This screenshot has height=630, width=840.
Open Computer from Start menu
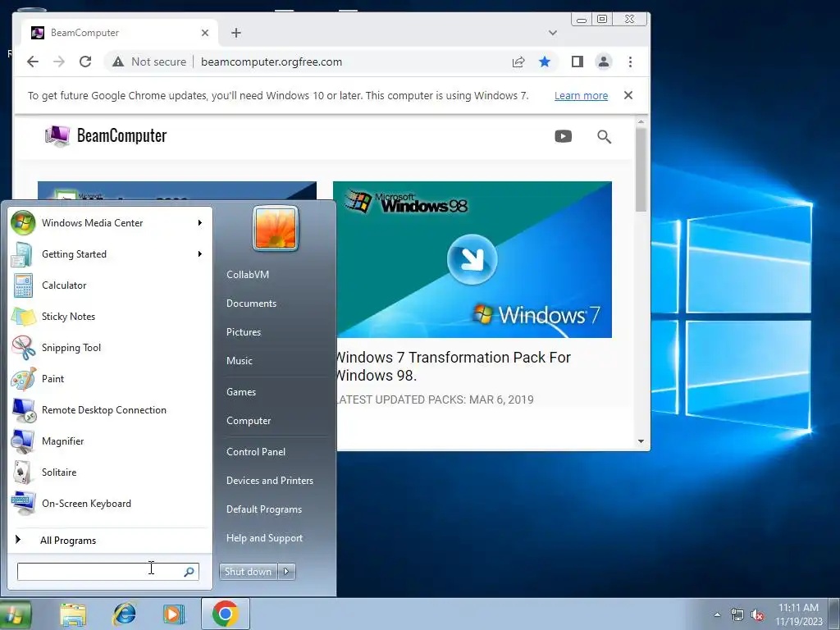(x=249, y=421)
